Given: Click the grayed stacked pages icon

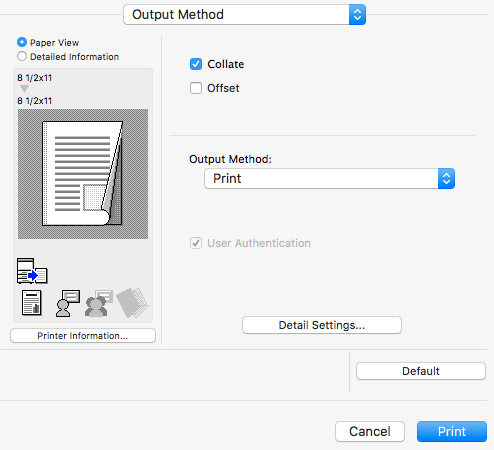Looking at the screenshot, I should 132,303.
